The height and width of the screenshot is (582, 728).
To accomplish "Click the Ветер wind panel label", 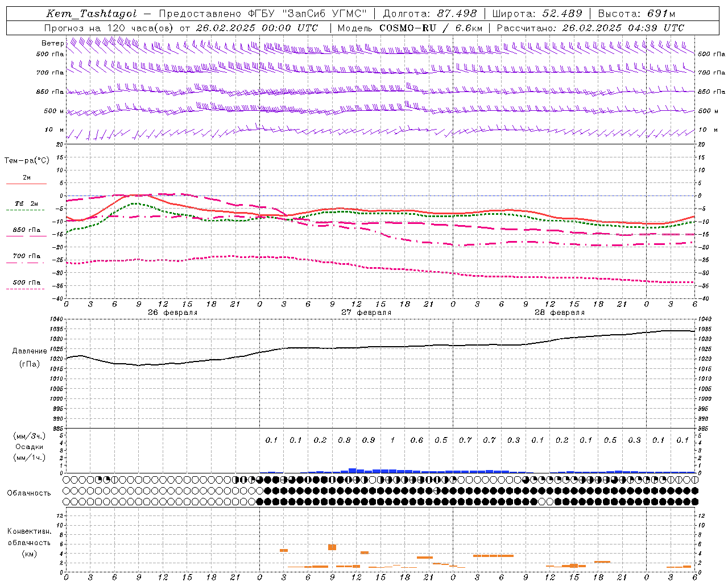I will (52, 43).
